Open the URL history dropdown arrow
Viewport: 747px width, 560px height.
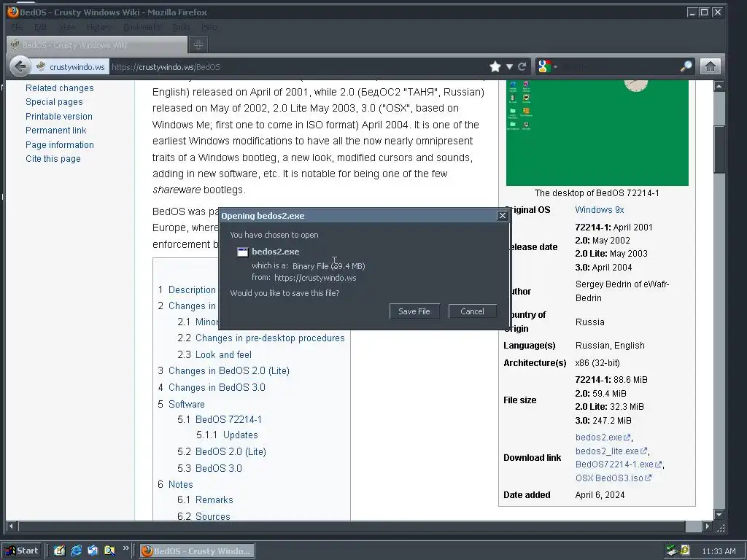(509, 66)
